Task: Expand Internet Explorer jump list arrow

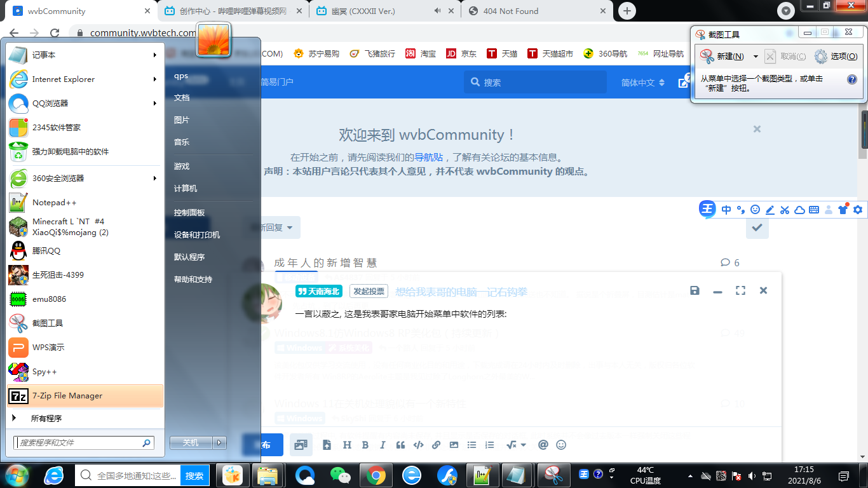Action: [154, 79]
